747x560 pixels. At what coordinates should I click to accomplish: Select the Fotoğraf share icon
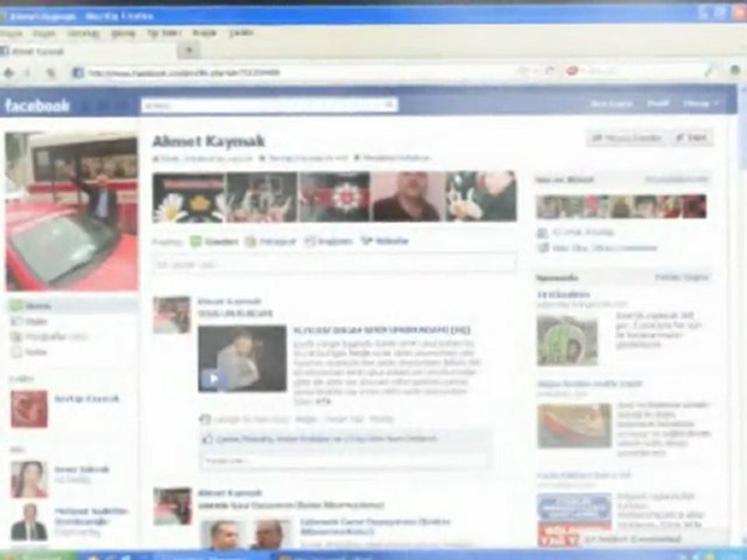point(251,241)
